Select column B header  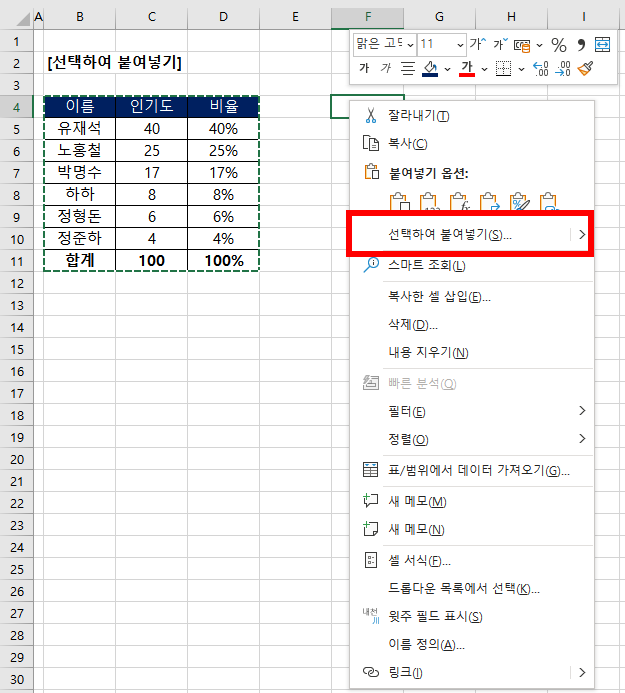(x=80, y=17)
